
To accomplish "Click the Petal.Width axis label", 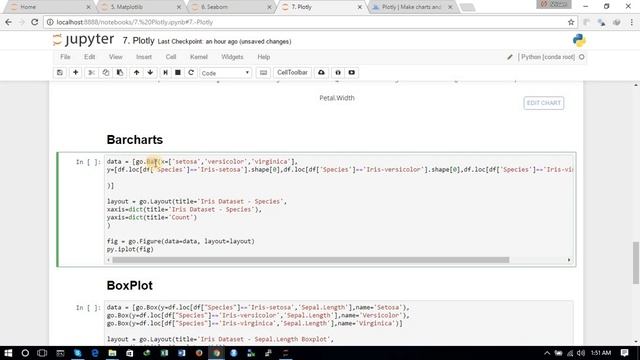I will click(337, 98).
